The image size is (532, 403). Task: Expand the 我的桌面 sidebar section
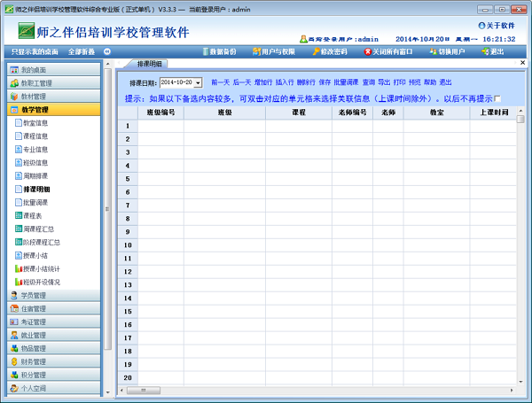(x=53, y=69)
